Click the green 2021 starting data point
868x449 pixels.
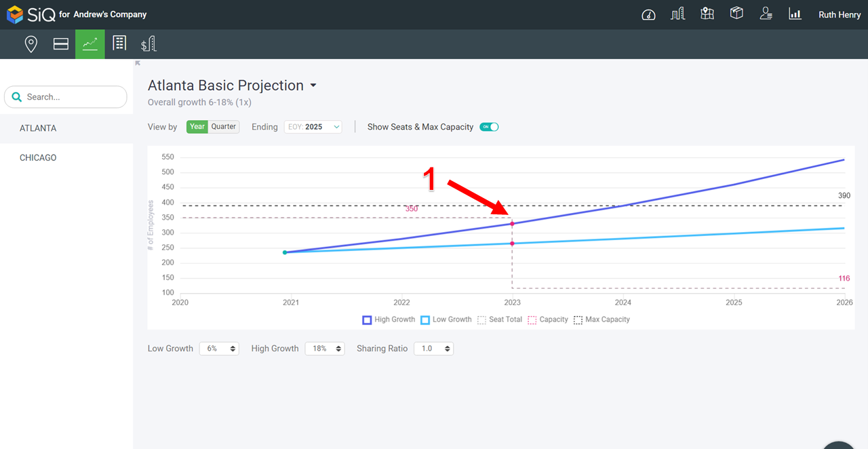285,252
